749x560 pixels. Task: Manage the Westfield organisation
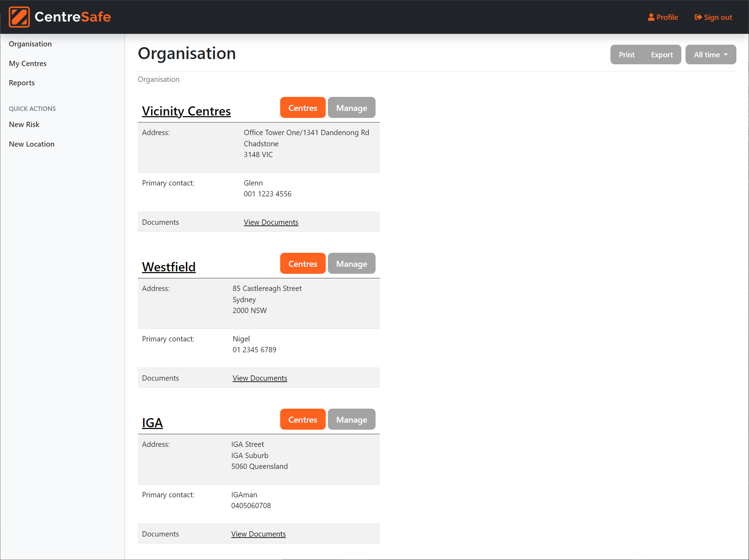[x=351, y=263]
